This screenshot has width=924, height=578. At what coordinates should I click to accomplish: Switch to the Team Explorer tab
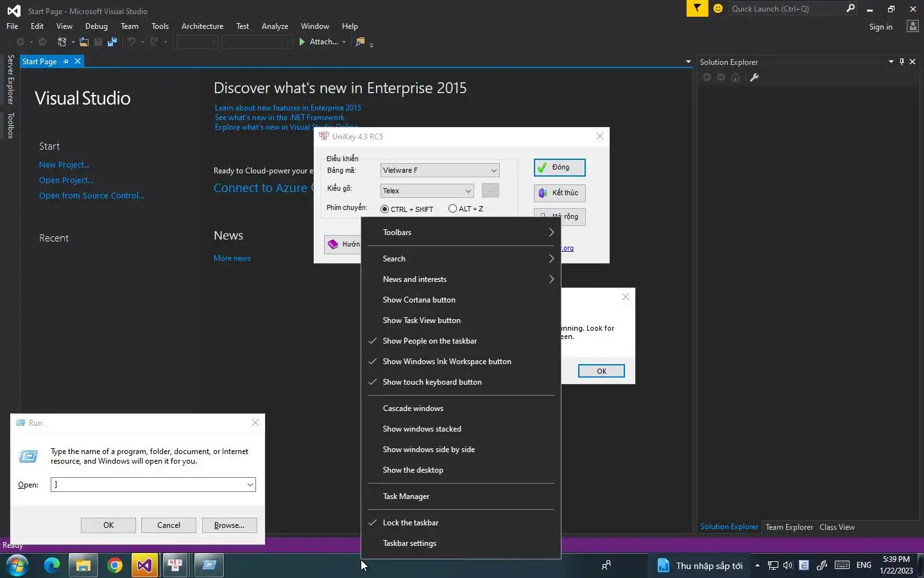[x=789, y=527]
